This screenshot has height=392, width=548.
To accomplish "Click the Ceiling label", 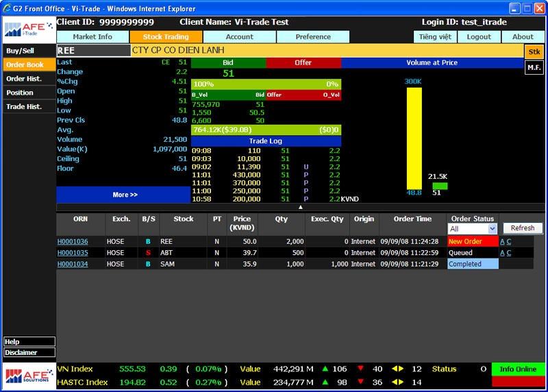I will pos(68,159).
